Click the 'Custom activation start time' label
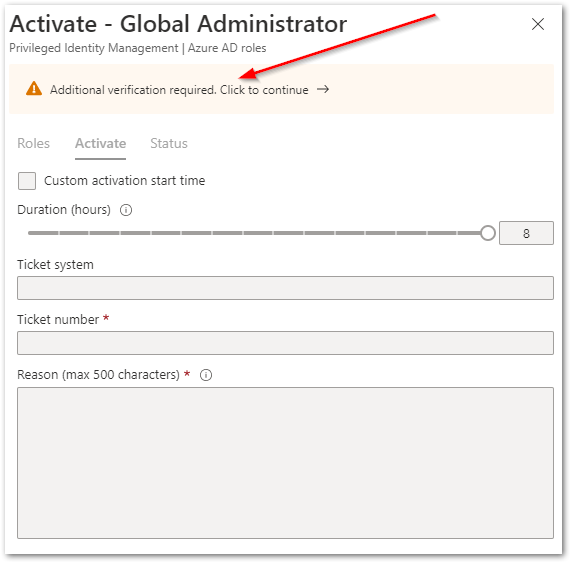Screen dimensions: 571x563 125,181
